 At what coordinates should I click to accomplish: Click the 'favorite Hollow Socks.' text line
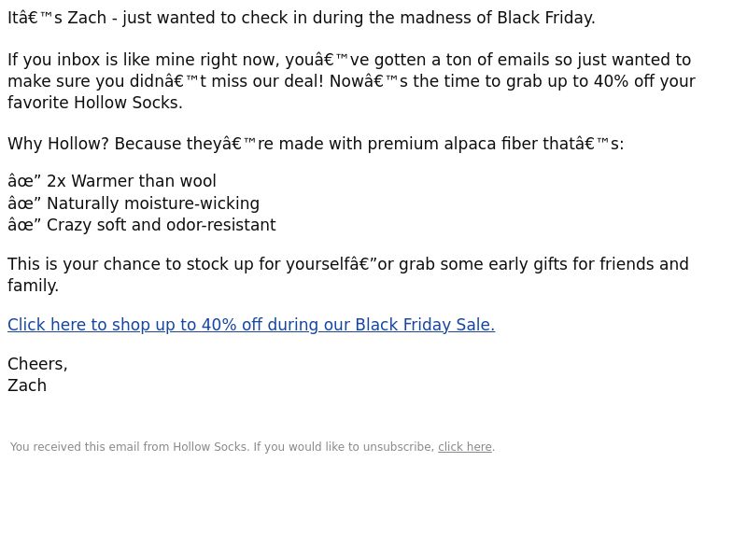pyautogui.click(x=95, y=103)
